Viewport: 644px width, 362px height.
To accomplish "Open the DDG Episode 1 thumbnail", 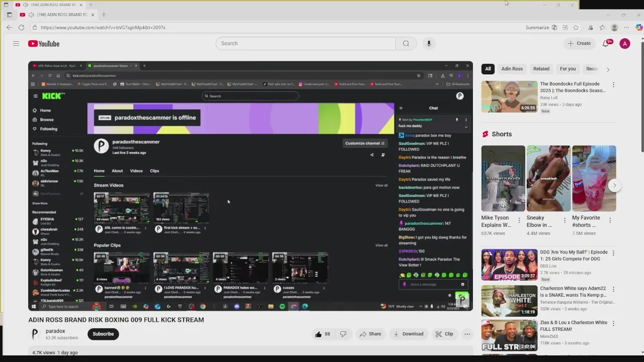I will (509, 265).
